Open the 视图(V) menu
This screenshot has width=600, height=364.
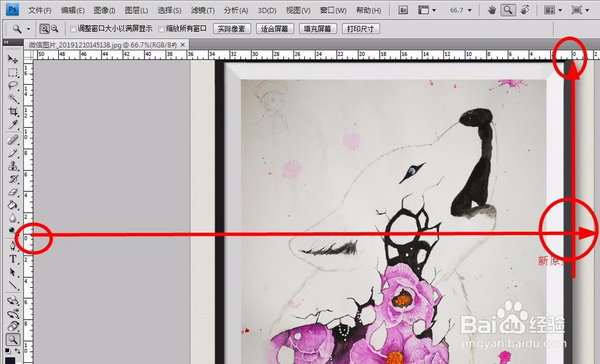tap(298, 10)
